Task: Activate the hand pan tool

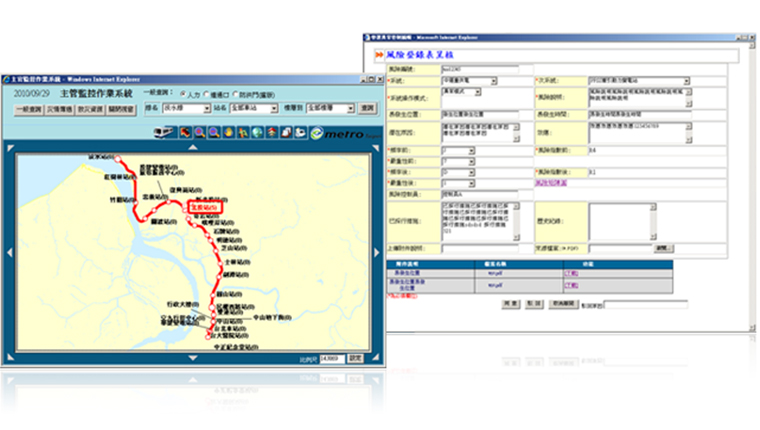Action: tap(228, 132)
